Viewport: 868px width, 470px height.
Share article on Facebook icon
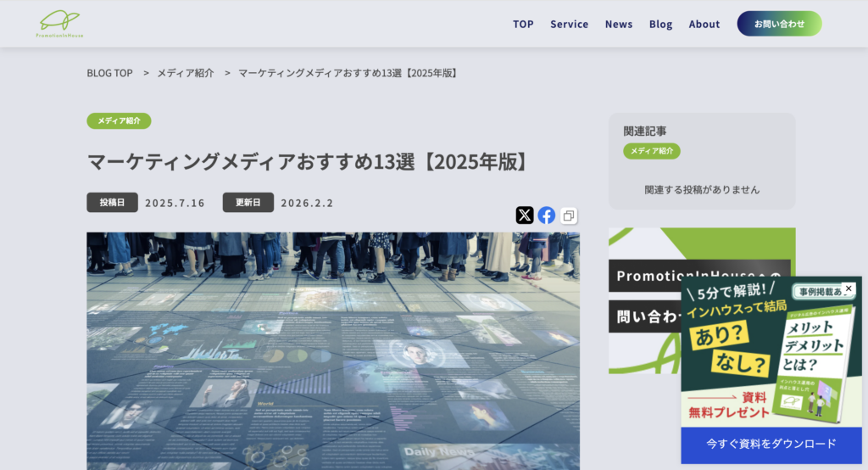coord(547,215)
